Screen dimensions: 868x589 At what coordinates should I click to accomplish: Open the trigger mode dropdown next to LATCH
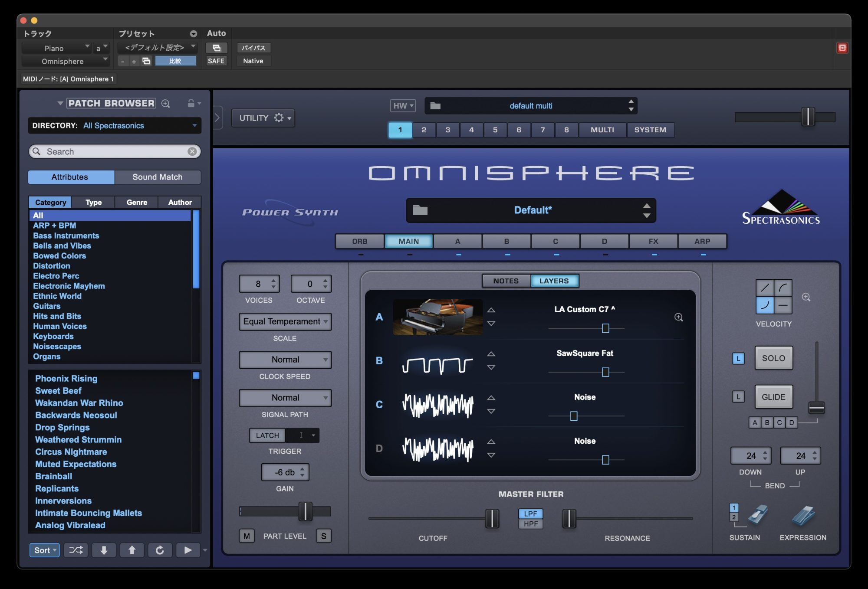tap(302, 435)
